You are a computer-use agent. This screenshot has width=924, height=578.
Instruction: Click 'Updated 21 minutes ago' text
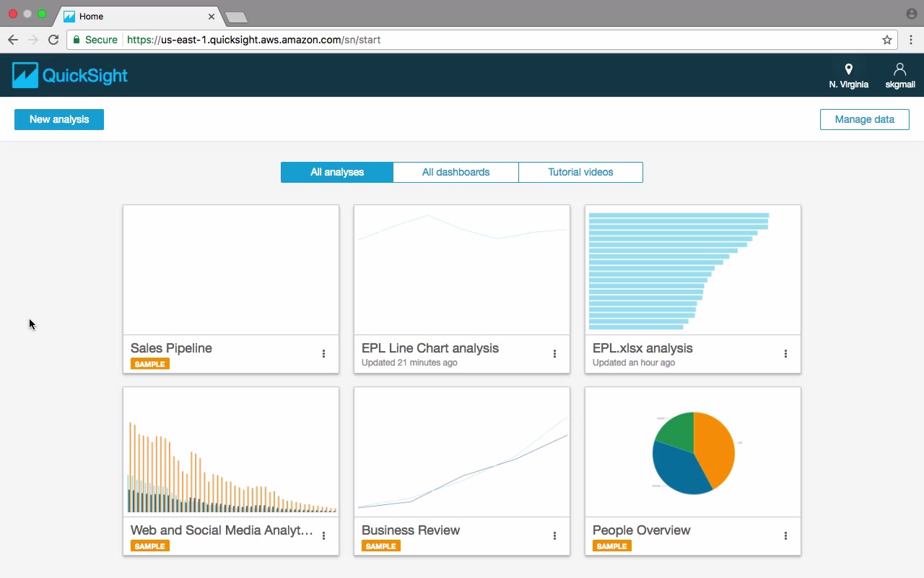point(409,363)
